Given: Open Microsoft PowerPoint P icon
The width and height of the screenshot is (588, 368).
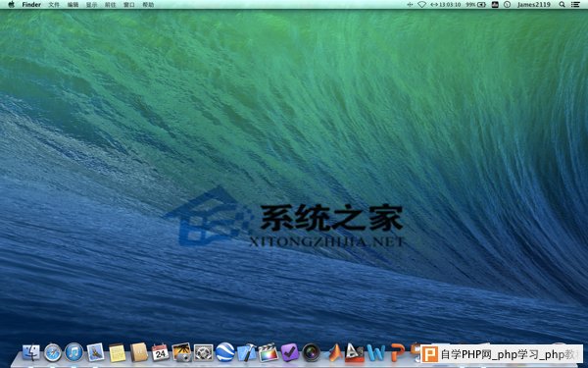Looking at the screenshot, I should tap(398, 352).
